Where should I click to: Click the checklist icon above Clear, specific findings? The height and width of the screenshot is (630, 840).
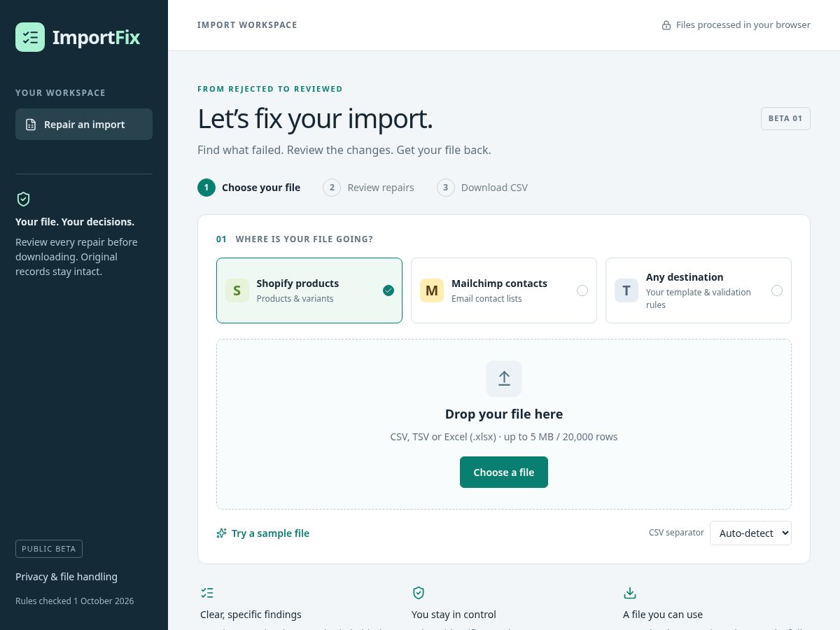pos(207,593)
